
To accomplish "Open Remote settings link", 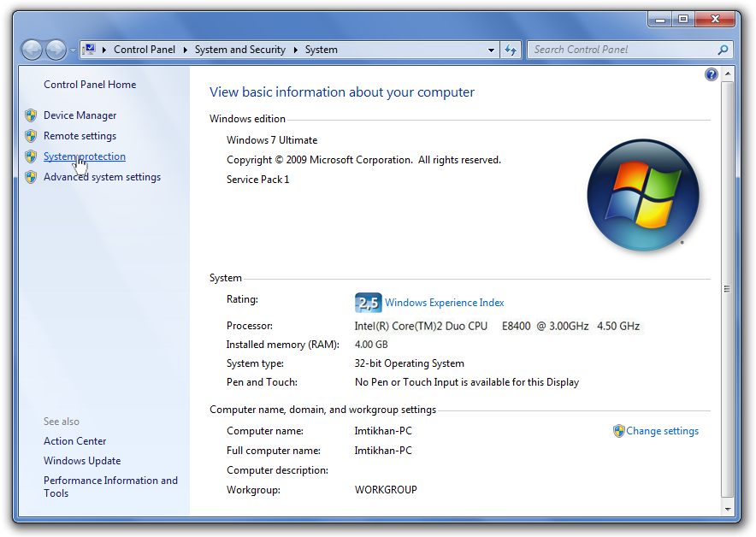I will click(x=80, y=136).
